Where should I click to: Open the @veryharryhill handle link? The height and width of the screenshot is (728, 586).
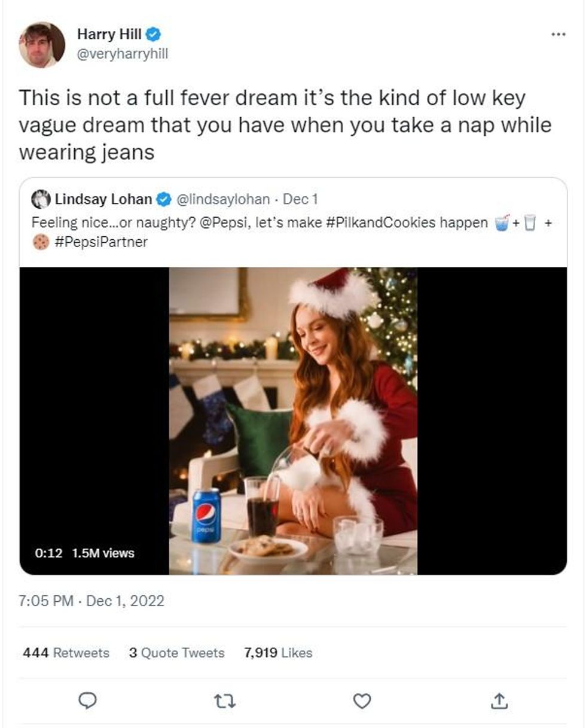(x=123, y=54)
